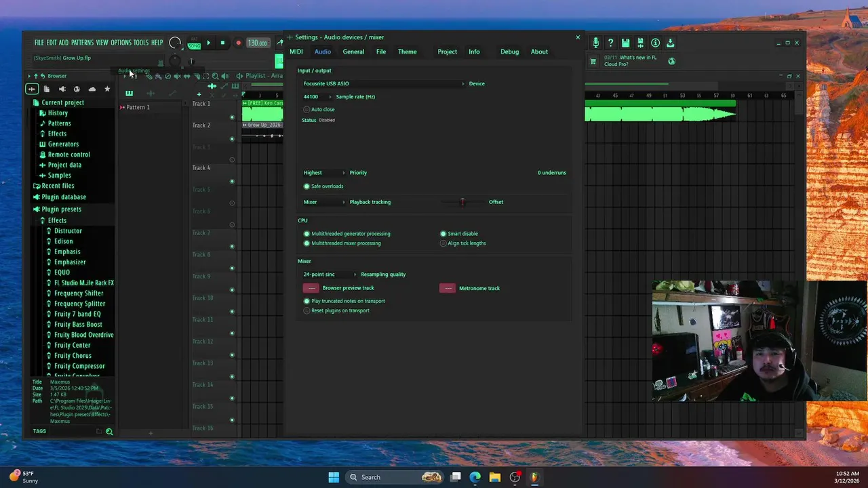
Task: Open the About settings tab
Action: pyautogui.click(x=539, y=52)
